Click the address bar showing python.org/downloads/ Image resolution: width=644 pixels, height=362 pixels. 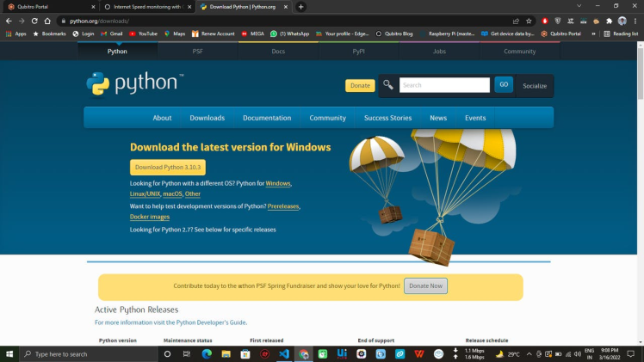click(283, 21)
